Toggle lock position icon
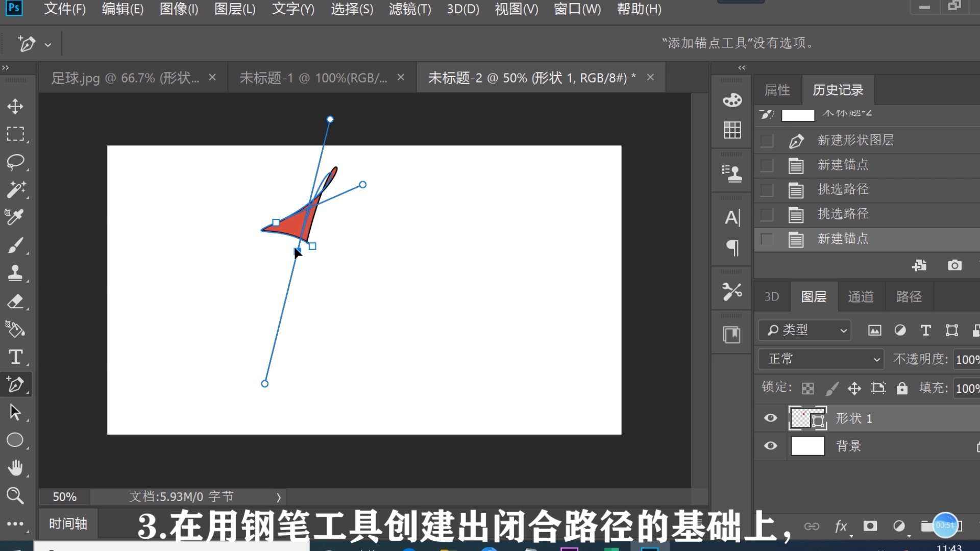The image size is (980, 551). [854, 389]
